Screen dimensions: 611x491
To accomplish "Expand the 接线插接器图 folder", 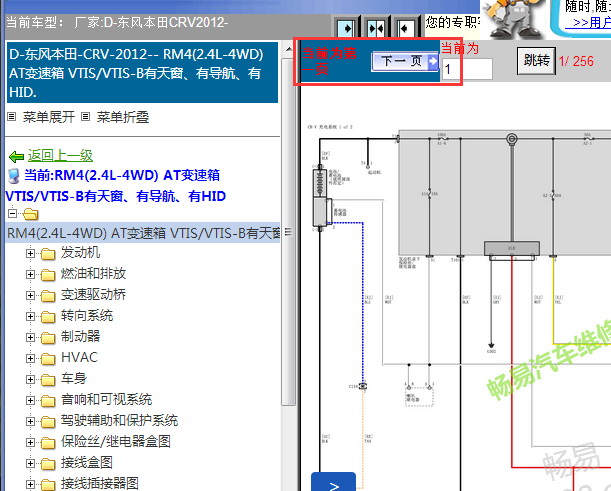I will pos(30,485).
